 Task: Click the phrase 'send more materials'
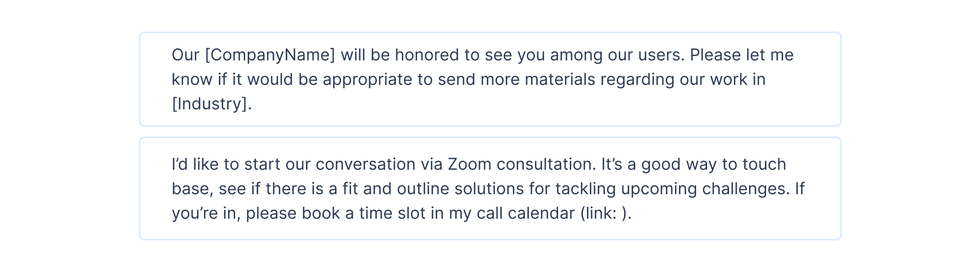coord(517,79)
